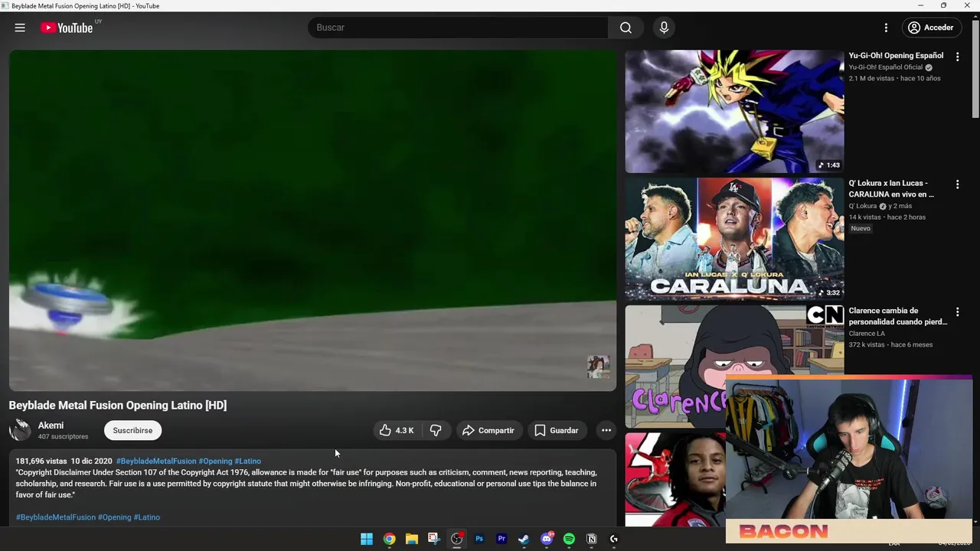Open Notion from taskbar
Image resolution: width=980 pixels, height=551 pixels.
click(591, 539)
